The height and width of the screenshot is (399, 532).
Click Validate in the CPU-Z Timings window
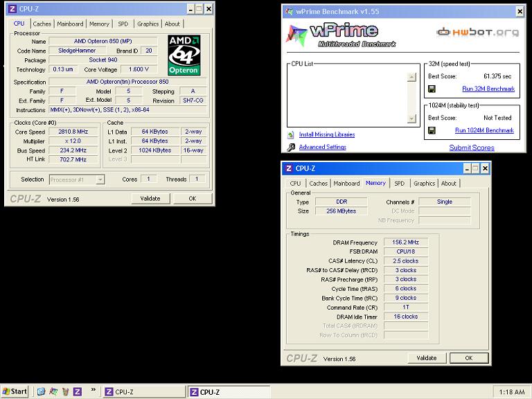(x=427, y=358)
